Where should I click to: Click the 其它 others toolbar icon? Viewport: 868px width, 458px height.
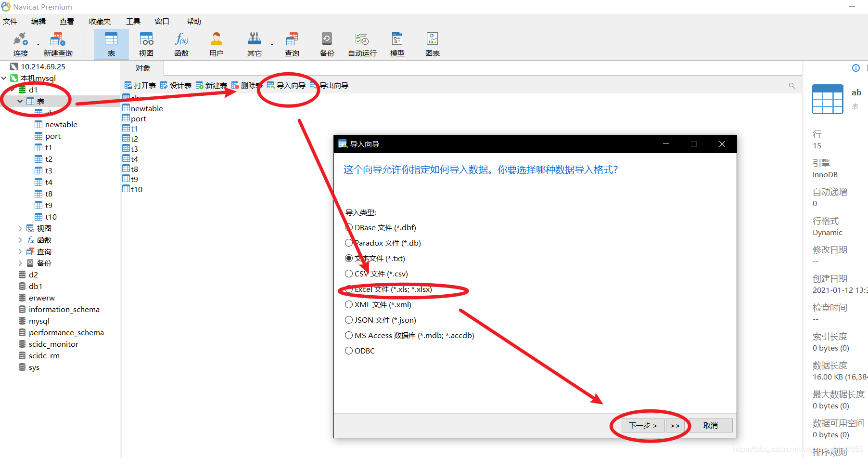point(255,44)
